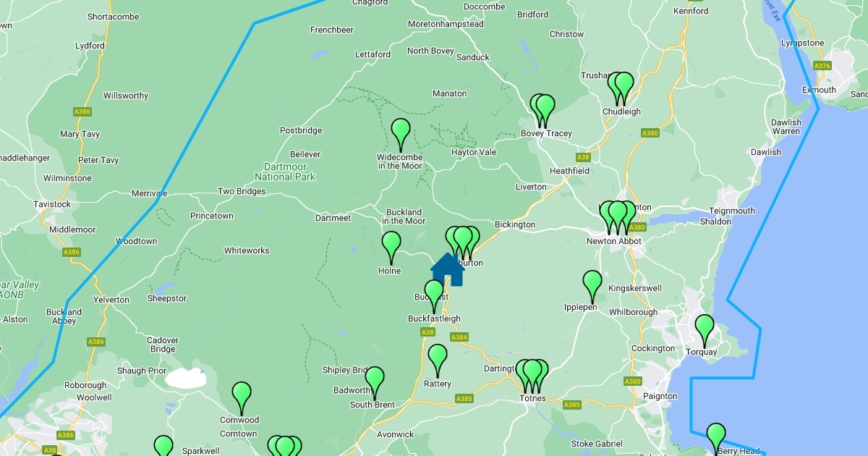868x456 pixels.
Task: Open the green pin above South Brent
Action: 375,383
